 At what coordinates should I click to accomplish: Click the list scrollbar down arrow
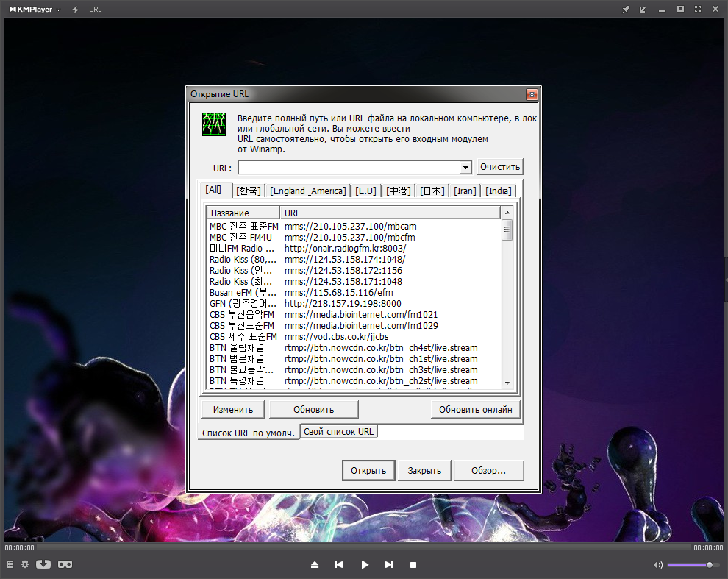(x=507, y=383)
